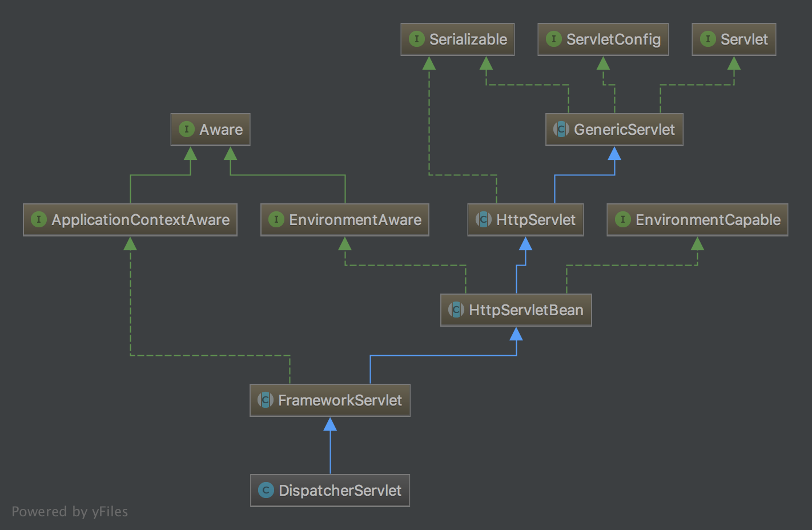This screenshot has width=812, height=530.
Task: Click the interface icon on Servlet node
Action: (708, 39)
